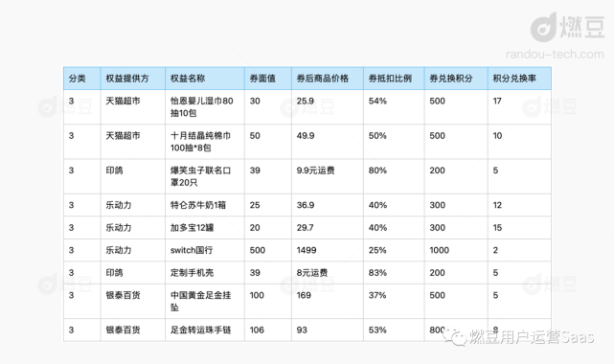614x364 pixels.
Task: Select the price value 25.9
Action: click(x=305, y=101)
